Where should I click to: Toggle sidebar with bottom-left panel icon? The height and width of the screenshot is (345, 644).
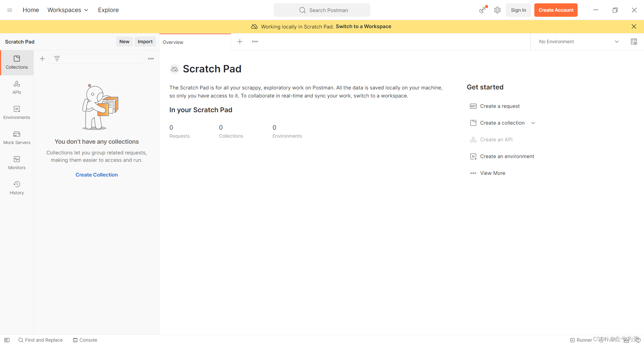coord(7,340)
